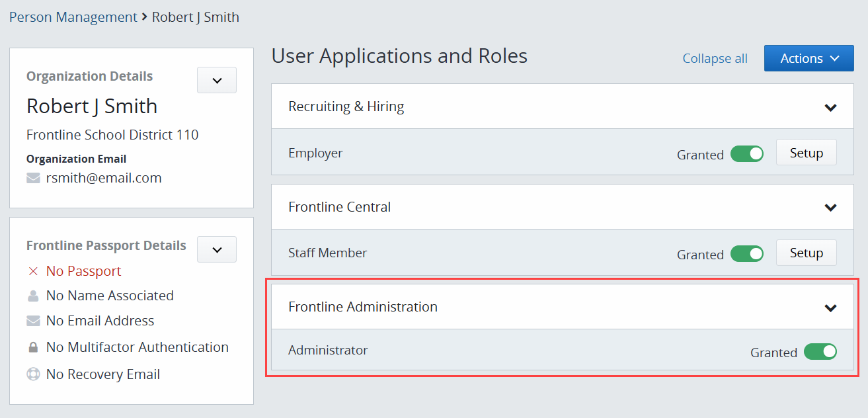Image resolution: width=868 pixels, height=418 pixels.
Task: Click the No Multifactor Authentication text
Action: click(138, 347)
